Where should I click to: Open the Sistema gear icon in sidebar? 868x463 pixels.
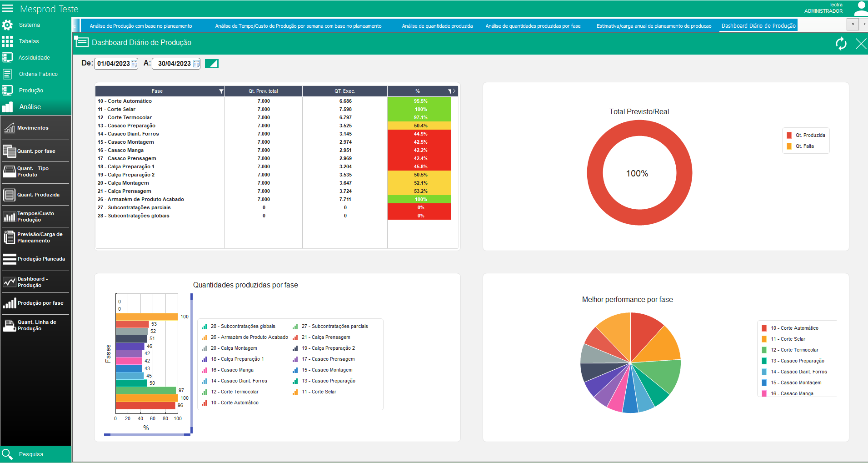coord(7,25)
